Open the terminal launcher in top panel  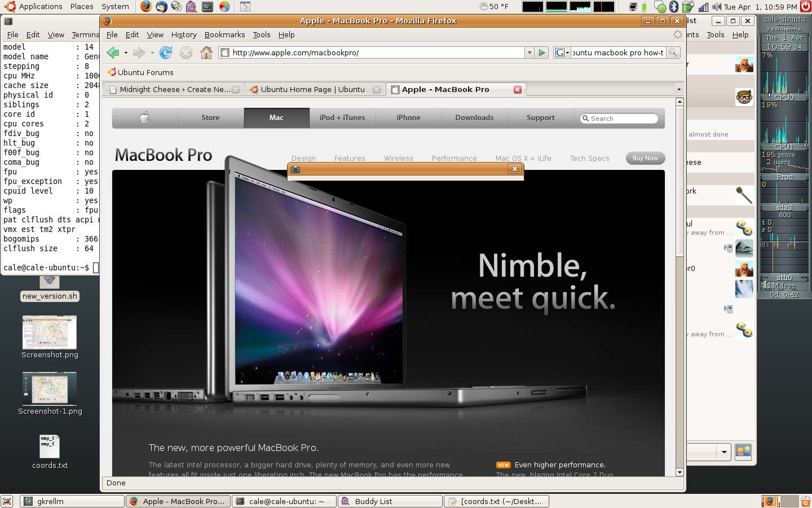(208, 7)
